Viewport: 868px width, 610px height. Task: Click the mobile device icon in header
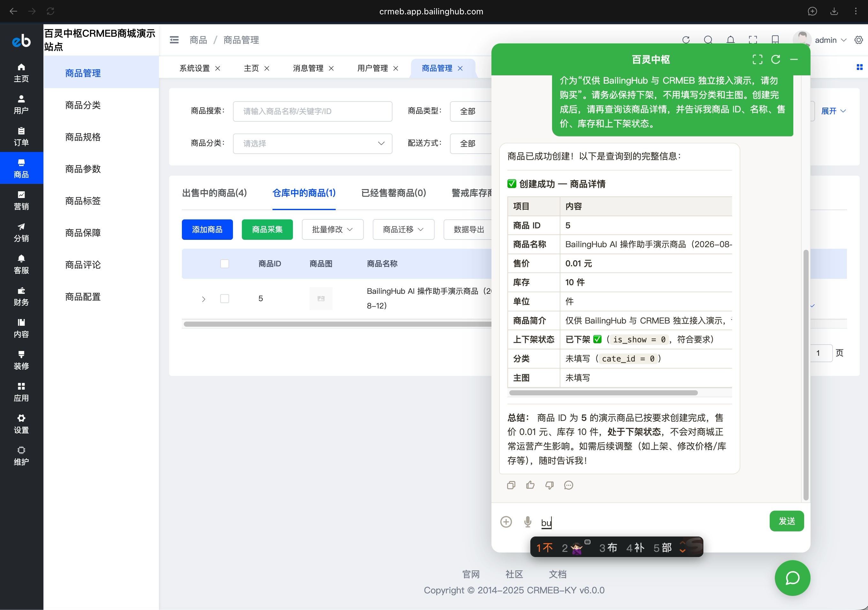(x=775, y=40)
